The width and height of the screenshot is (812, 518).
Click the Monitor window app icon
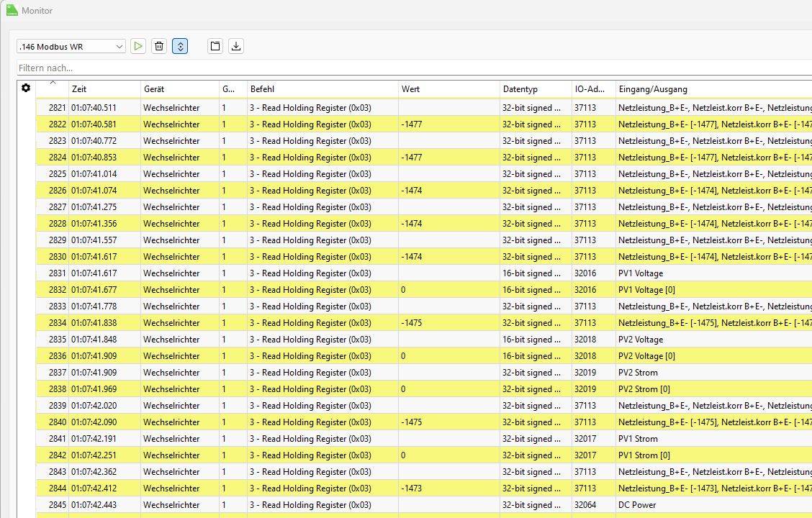(x=12, y=10)
